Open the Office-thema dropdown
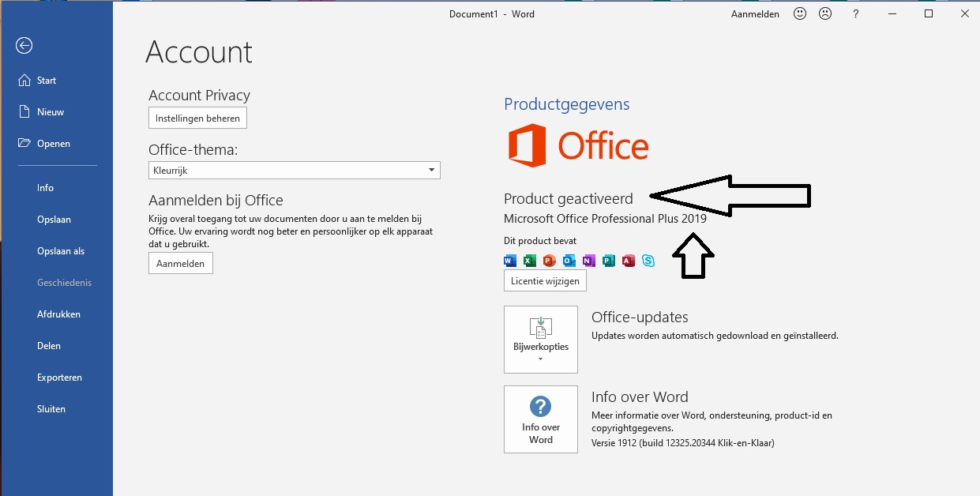Viewport: 980px width, 496px height. 294,170
